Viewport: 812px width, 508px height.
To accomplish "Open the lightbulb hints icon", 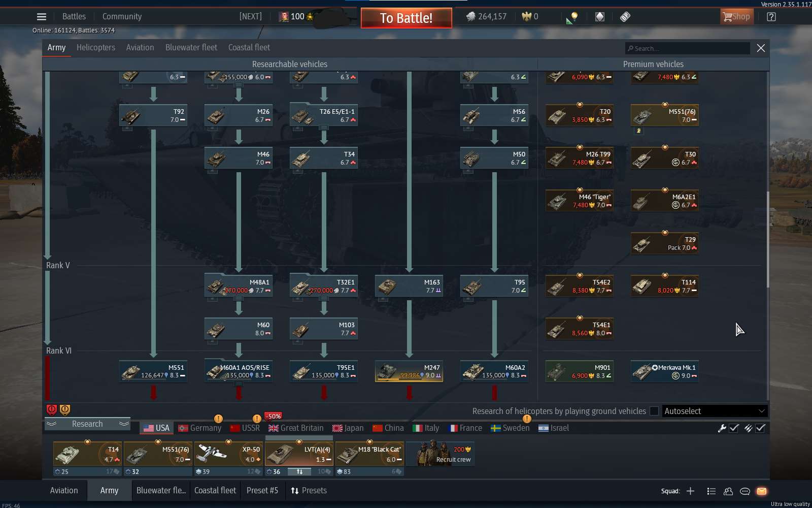I will coord(574,17).
